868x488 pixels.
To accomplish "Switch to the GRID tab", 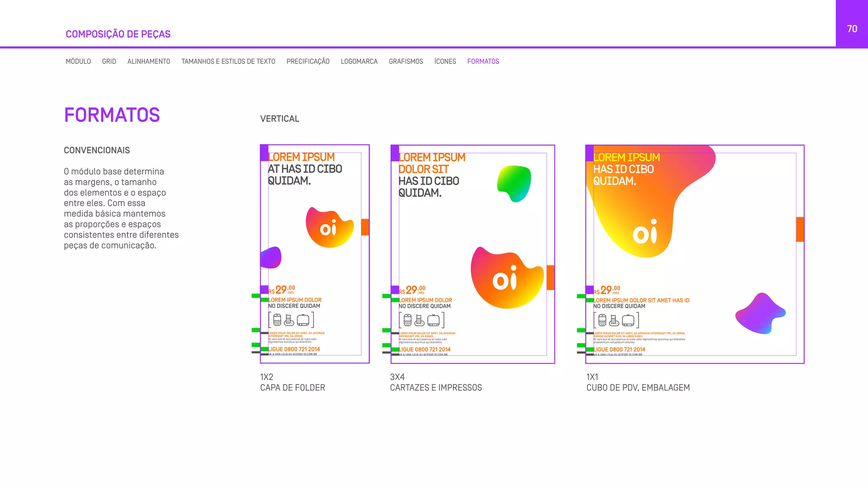I will 109,61.
